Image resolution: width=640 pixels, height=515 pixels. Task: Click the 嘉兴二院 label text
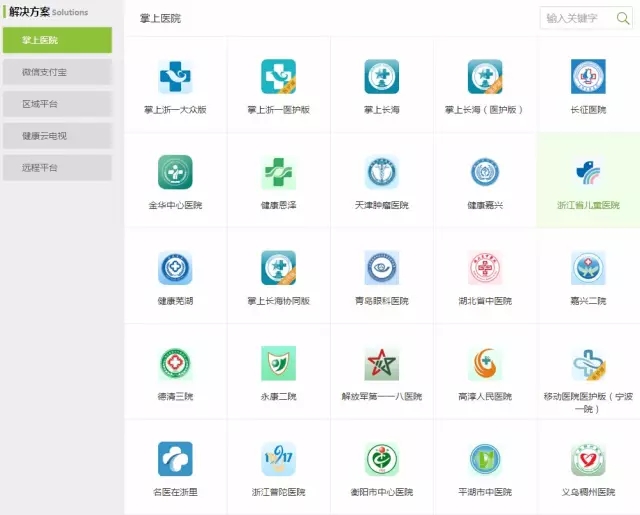coord(588,301)
